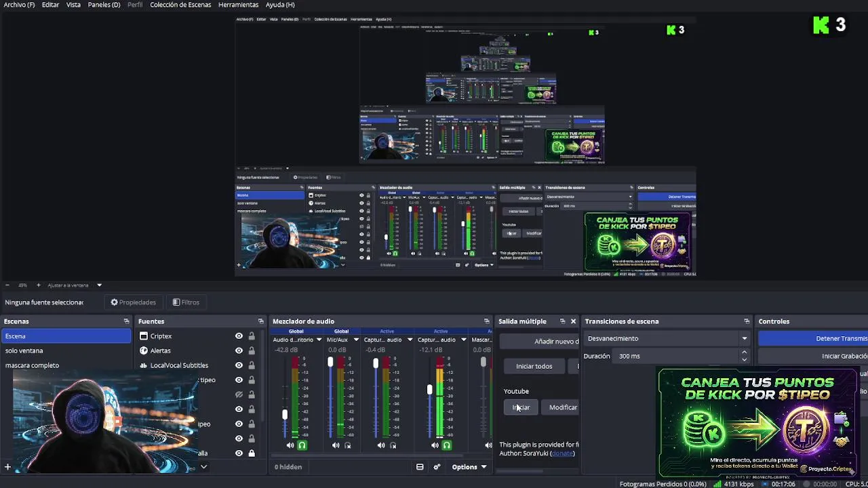This screenshot has width=868, height=488.
Task: Show the hidden source with crossed eye
Action: pos(239,394)
